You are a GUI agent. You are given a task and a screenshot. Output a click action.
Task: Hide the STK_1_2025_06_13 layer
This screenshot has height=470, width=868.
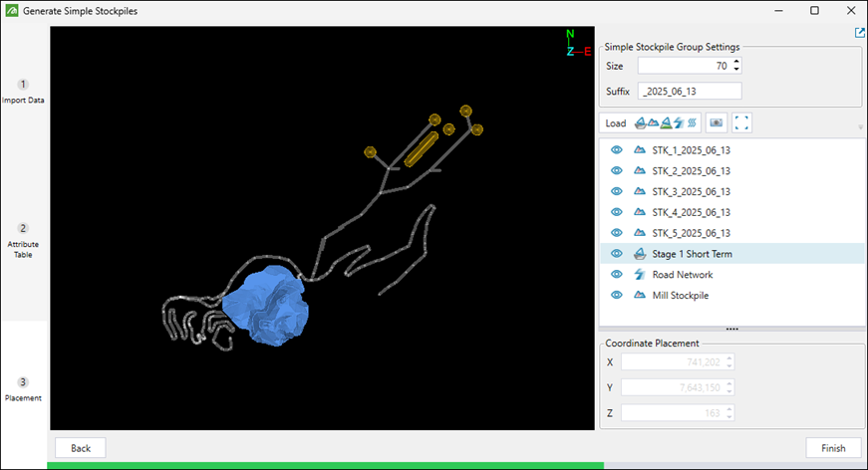tap(617, 149)
